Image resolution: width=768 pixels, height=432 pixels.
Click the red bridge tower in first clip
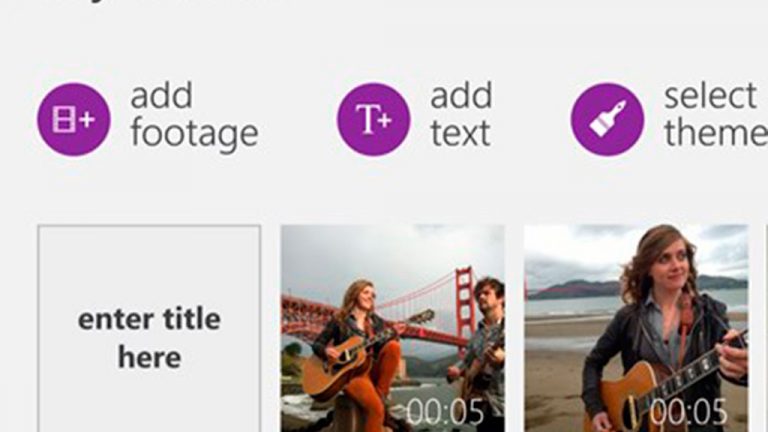463,306
